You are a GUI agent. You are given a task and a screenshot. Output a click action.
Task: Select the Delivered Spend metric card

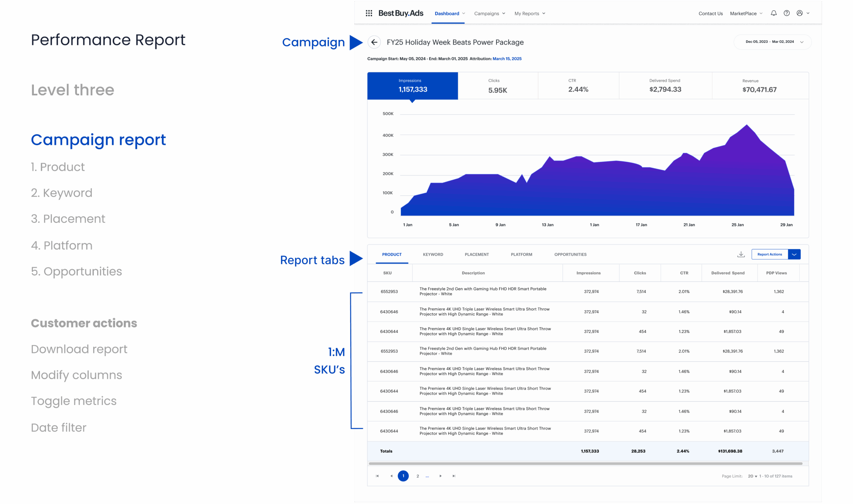point(665,86)
